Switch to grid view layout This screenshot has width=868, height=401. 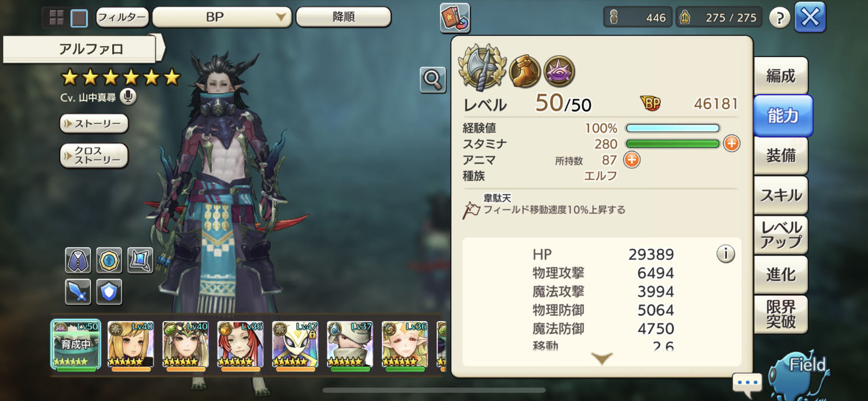pos(57,18)
